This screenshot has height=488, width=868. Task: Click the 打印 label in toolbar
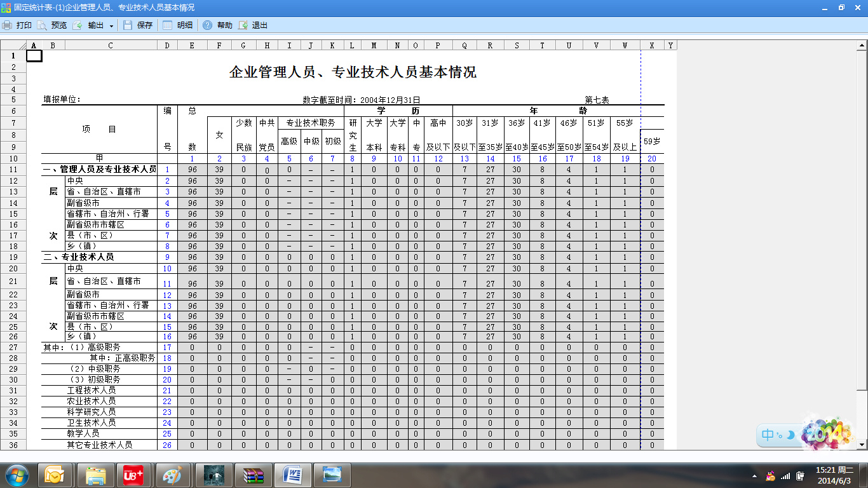pos(24,25)
